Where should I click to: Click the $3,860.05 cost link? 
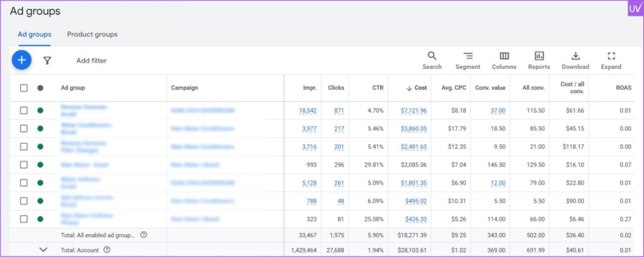pos(413,128)
